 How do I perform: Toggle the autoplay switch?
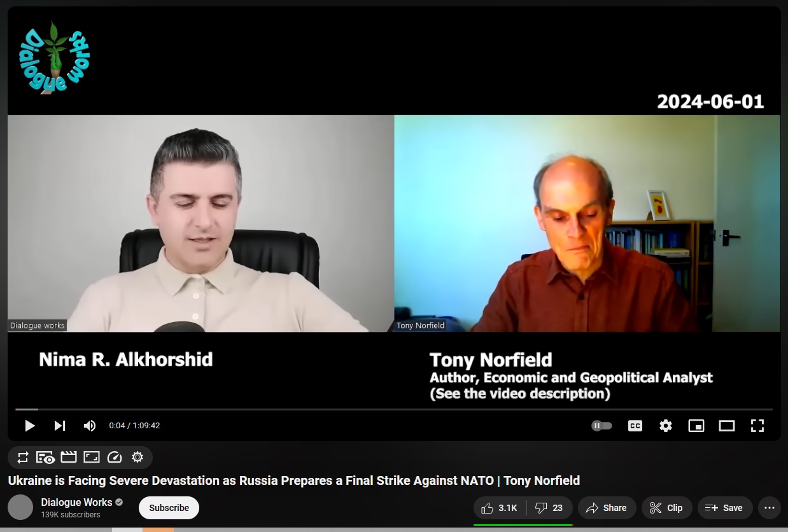(602, 426)
